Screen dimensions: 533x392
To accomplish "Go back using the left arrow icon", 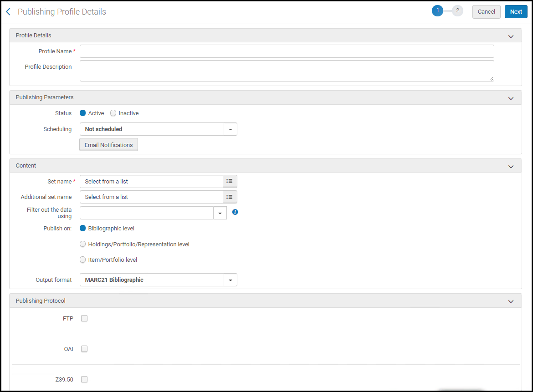I will pyautogui.click(x=9, y=12).
